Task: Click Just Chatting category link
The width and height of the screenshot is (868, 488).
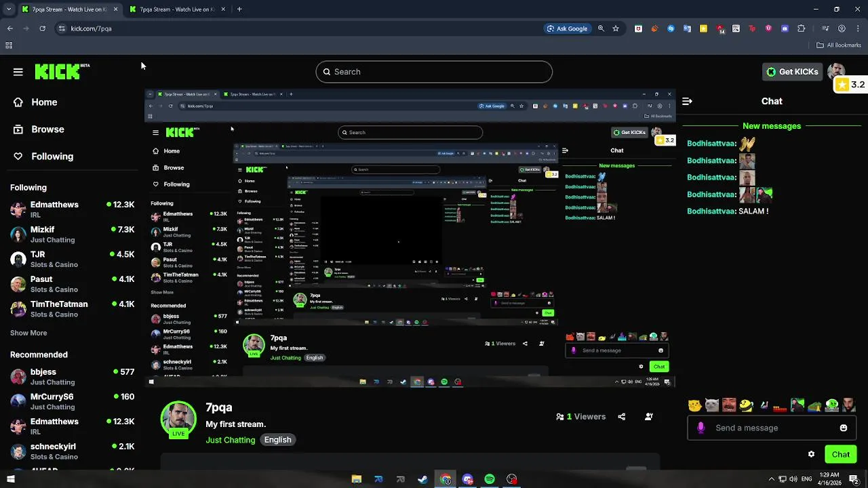Action: [231, 440]
